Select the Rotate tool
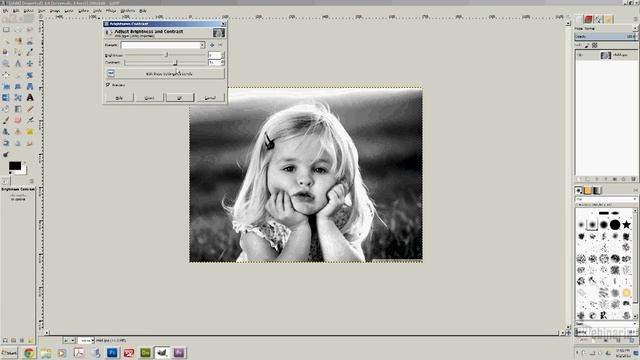 point(30,75)
